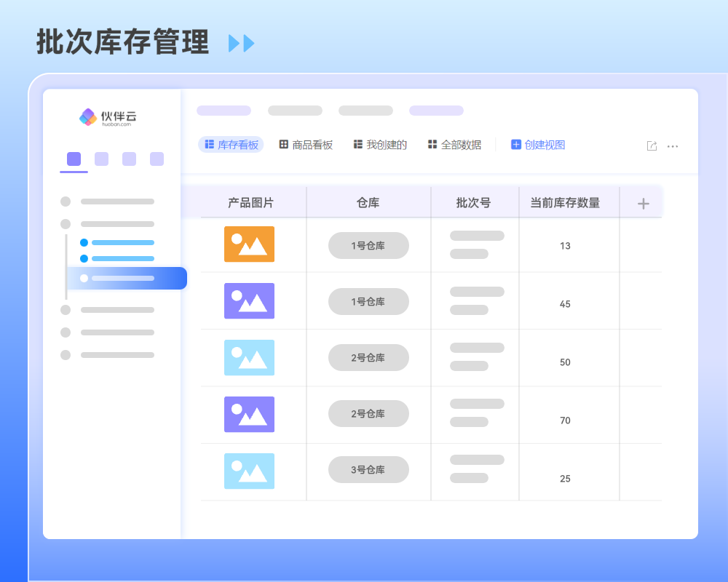
Task: Click the 商品看板 board icon
Action: click(x=282, y=144)
